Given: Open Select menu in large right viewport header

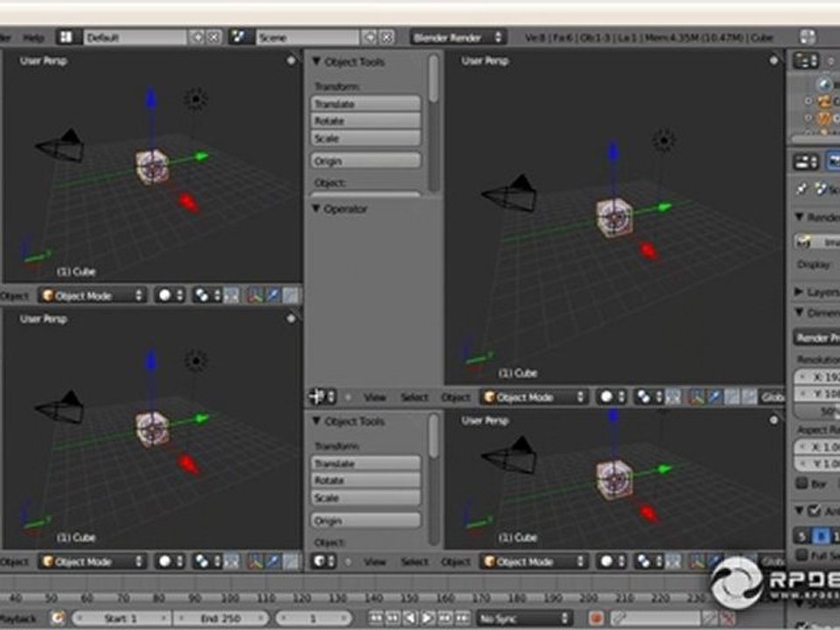Looking at the screenshot, I should [415, 397].
